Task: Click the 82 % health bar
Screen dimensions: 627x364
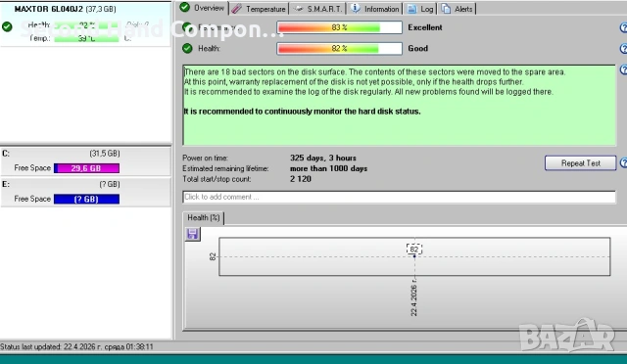Action: [339, 48]
